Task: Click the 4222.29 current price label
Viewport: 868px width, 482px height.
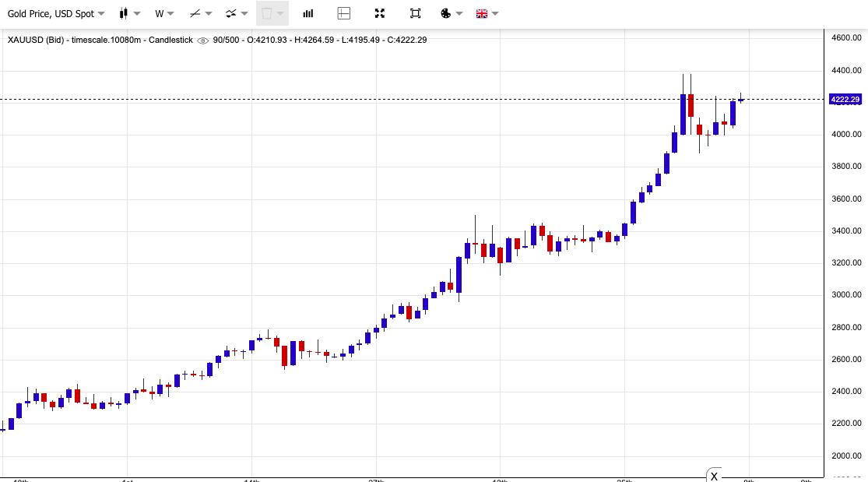Action: coord(845,100)
